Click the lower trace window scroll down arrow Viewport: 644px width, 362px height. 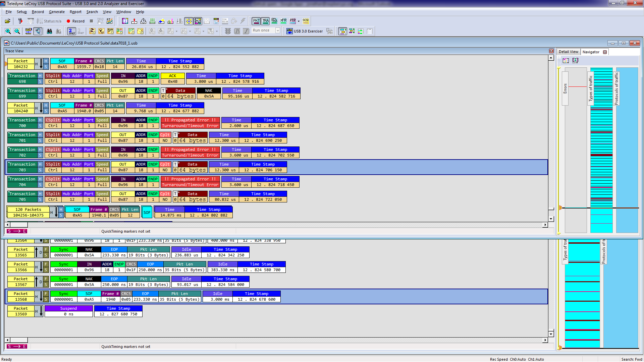pos(551,334)
